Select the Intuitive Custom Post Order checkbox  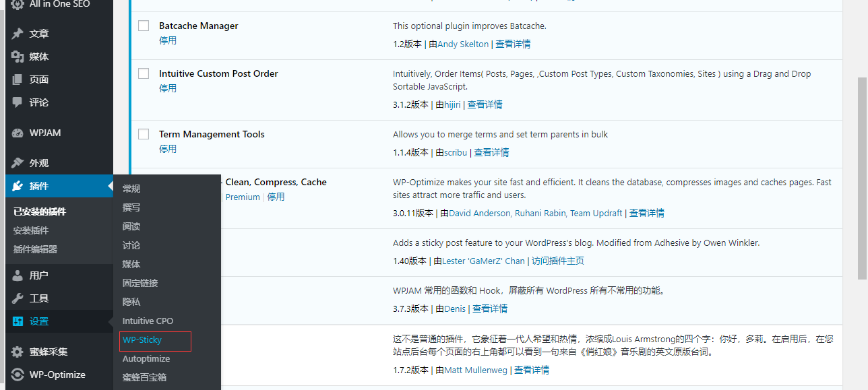point(144,73)
